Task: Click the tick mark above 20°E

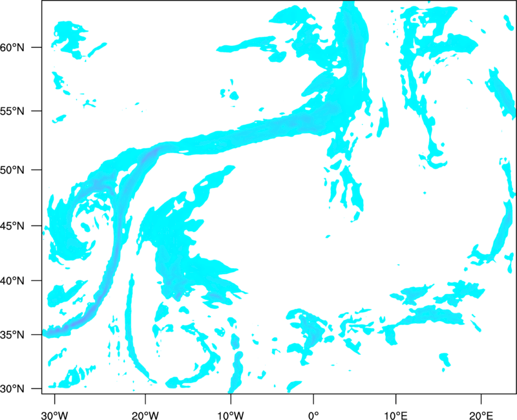Action: (481, 399)
